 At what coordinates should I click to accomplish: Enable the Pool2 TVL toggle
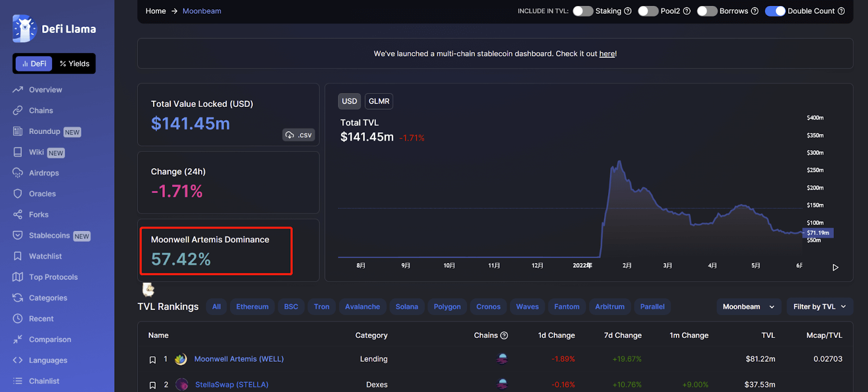pos(648,11)
